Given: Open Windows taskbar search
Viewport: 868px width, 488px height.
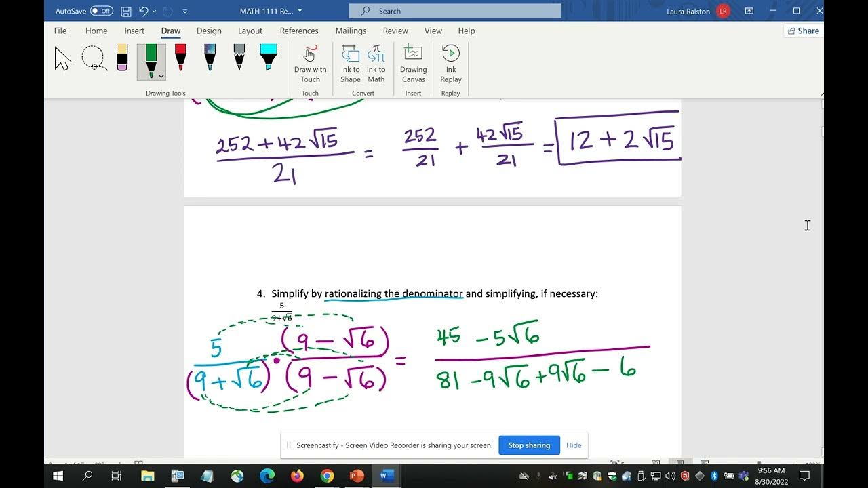Looking at the screenshot, I should [x=87, y=476].
